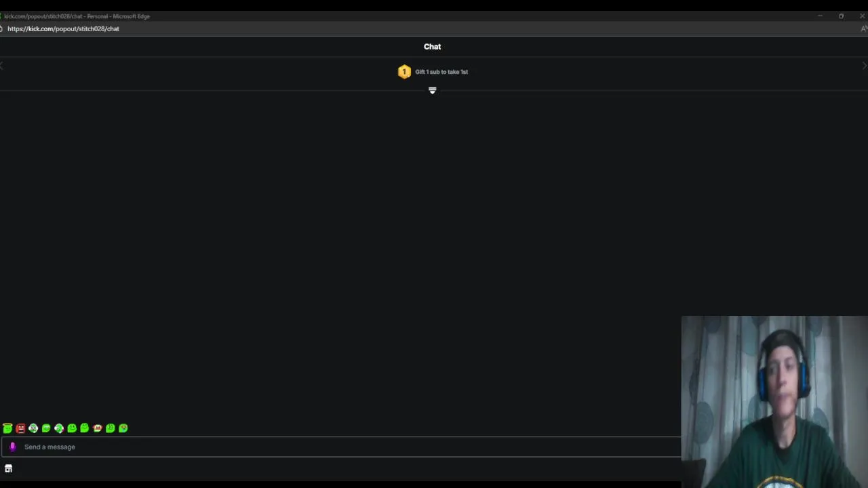Restore down the Edge window
The height and width of the screenshot is (488, 868).
pyautogui.click(x=841, y=16)
